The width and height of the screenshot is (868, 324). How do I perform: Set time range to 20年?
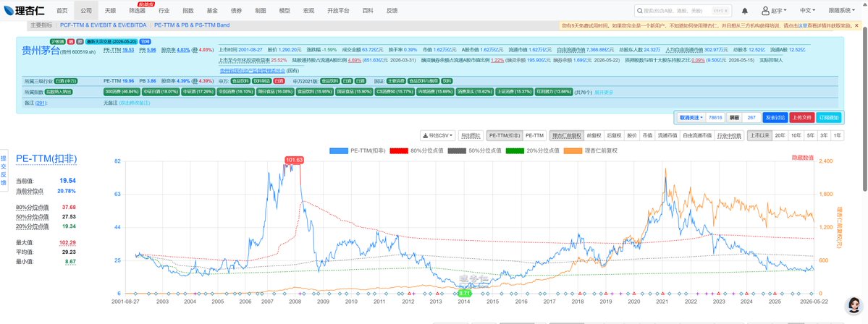[780, 135]
